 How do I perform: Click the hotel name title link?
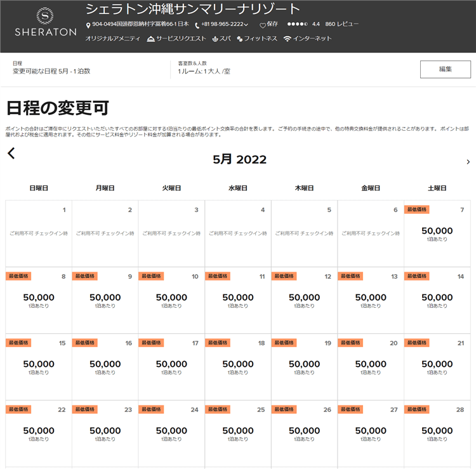[x=193, y=9]
